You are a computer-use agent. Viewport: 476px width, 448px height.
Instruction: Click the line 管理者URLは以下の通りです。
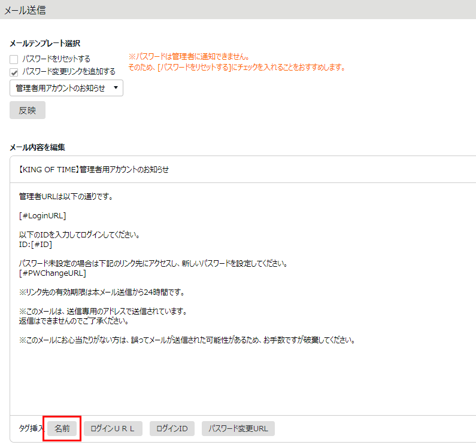(x=66, y=197)
